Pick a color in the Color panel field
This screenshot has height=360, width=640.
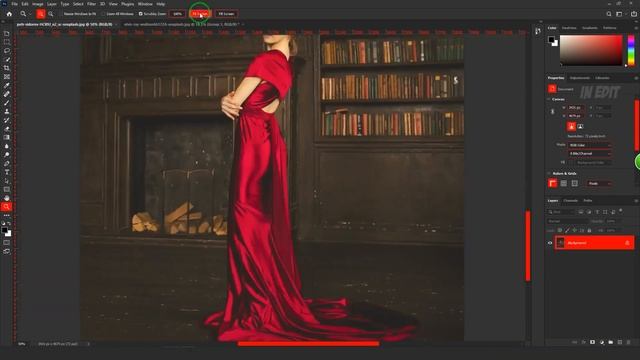tap(591, 50)
